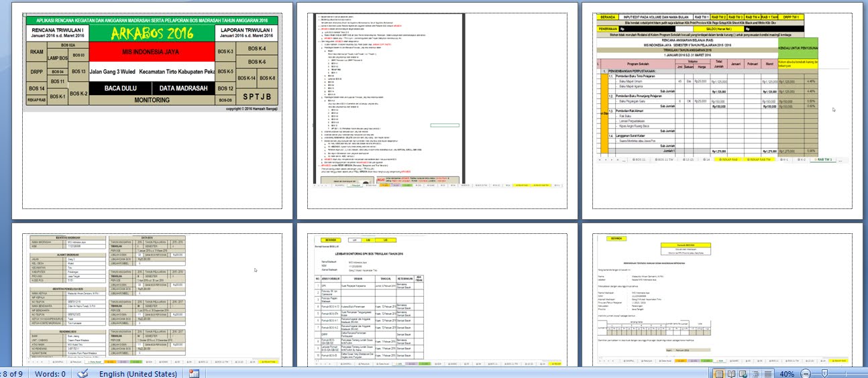Image resolution: width=868 pixels, height=378 pixels.
Task: Click the DRPP TW 1 yellow cell
Action: [791, 17]
